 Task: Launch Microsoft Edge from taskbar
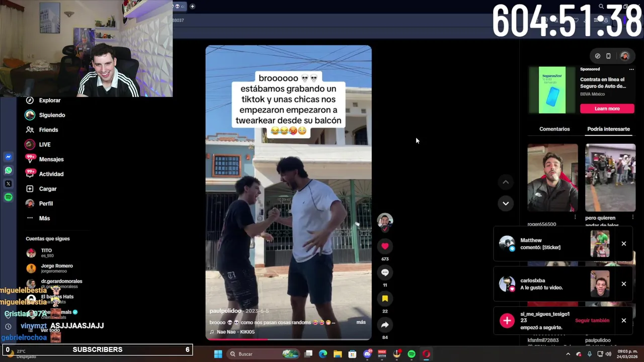(x=323, y=354)
